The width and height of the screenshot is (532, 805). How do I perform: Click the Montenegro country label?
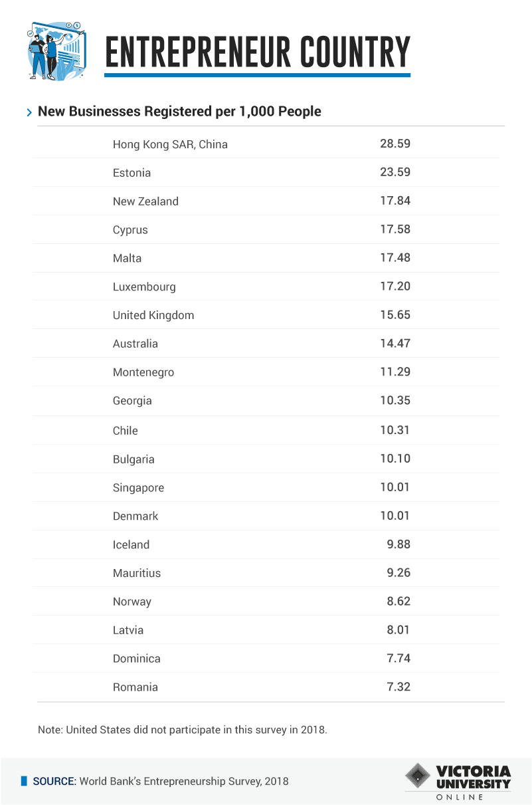[143, 372]
